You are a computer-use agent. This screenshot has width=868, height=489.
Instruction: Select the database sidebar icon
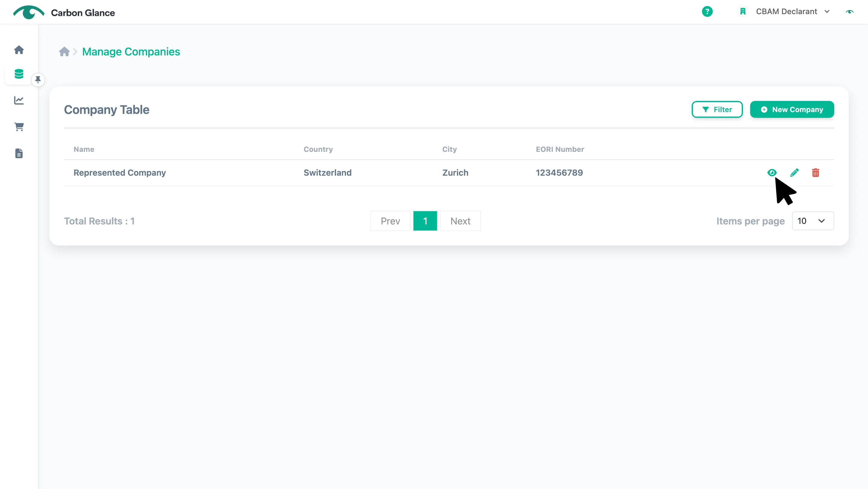19,74
